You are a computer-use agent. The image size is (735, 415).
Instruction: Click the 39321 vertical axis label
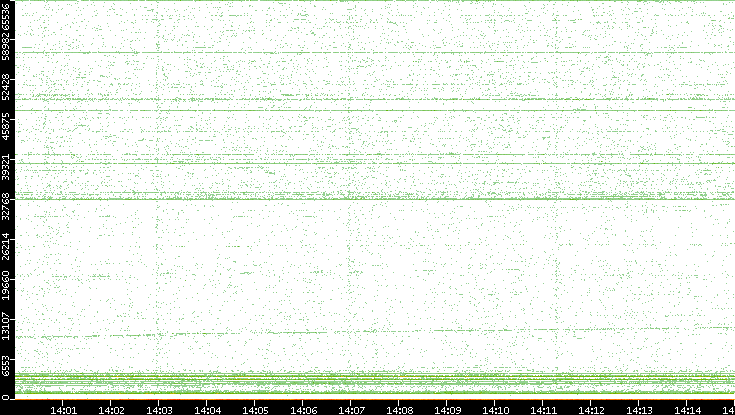click(6, 166)
